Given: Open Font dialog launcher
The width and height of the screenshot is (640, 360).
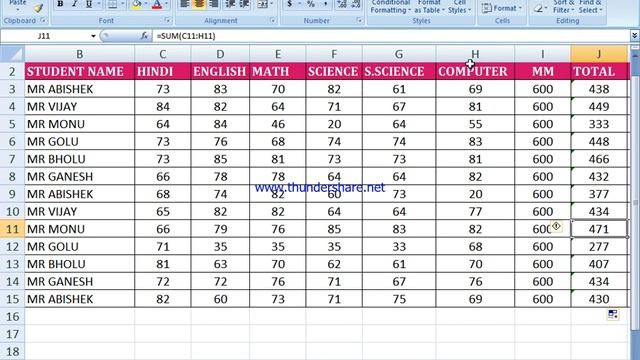Looking at the screenshot, I should pyautogui.click(x=167, y=20).
